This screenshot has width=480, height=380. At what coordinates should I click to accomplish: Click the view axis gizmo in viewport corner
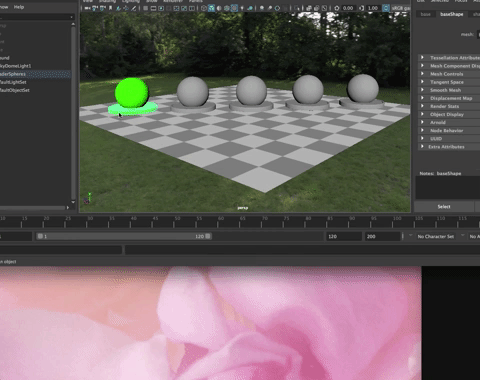88,198
